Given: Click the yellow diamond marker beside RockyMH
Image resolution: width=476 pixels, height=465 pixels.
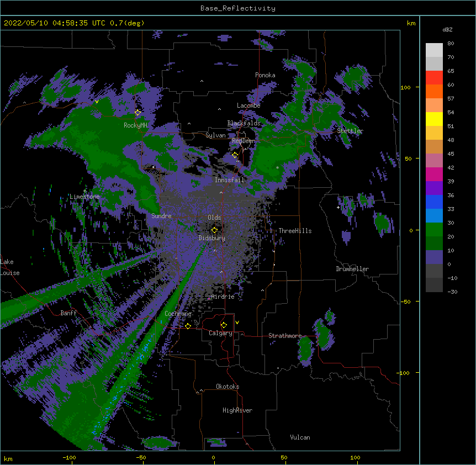Looking at the screenshot, I should click(x=137, y=113).
